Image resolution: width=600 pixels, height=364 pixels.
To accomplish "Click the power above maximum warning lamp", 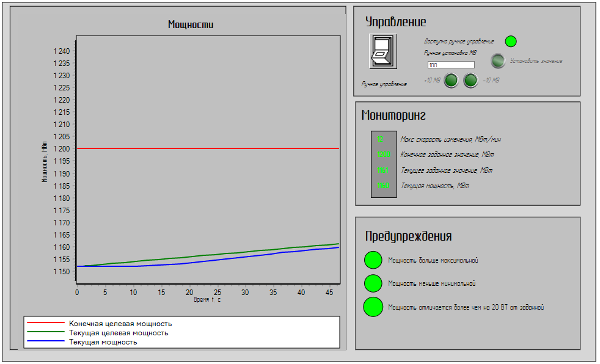I will coord(373,260).
